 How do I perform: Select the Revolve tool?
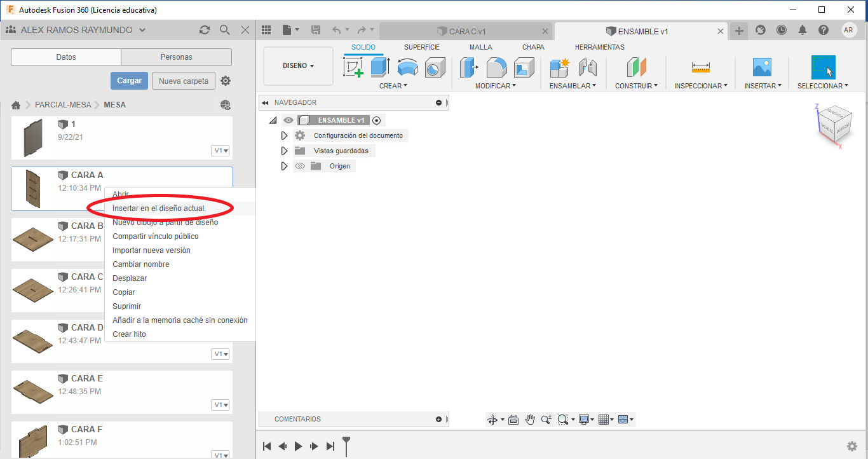pyautogui.click(x=407, y=67)
